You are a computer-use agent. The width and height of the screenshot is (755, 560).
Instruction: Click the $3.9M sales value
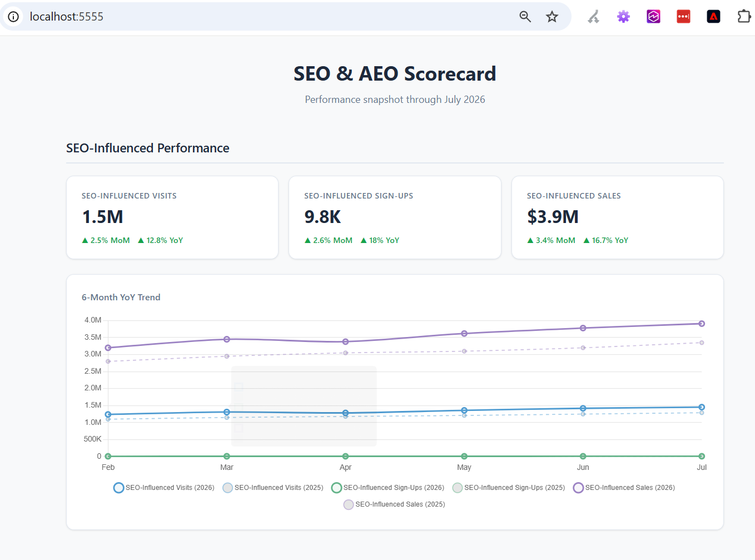pyautogui.click(x=553, y=217)
